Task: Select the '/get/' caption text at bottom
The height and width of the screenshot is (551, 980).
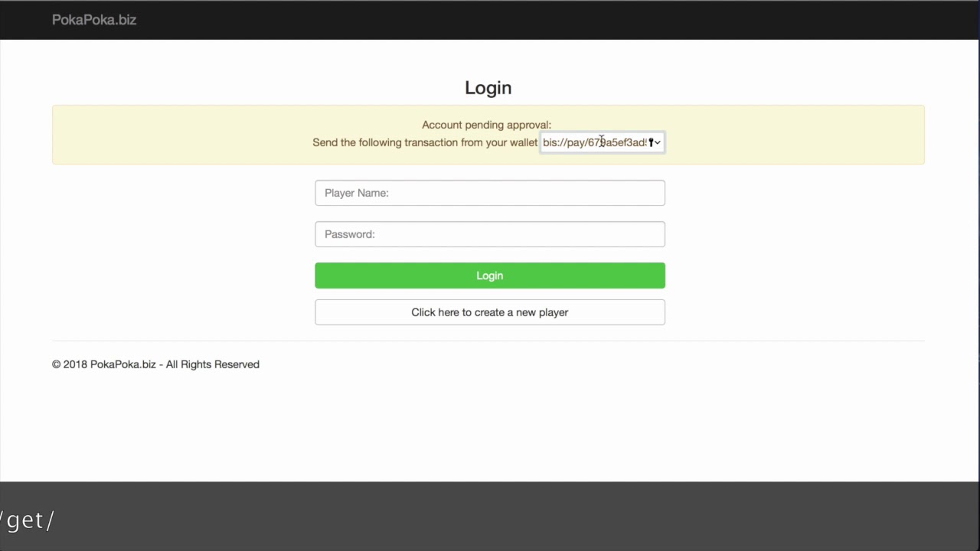Action: [x=27, y=520]
